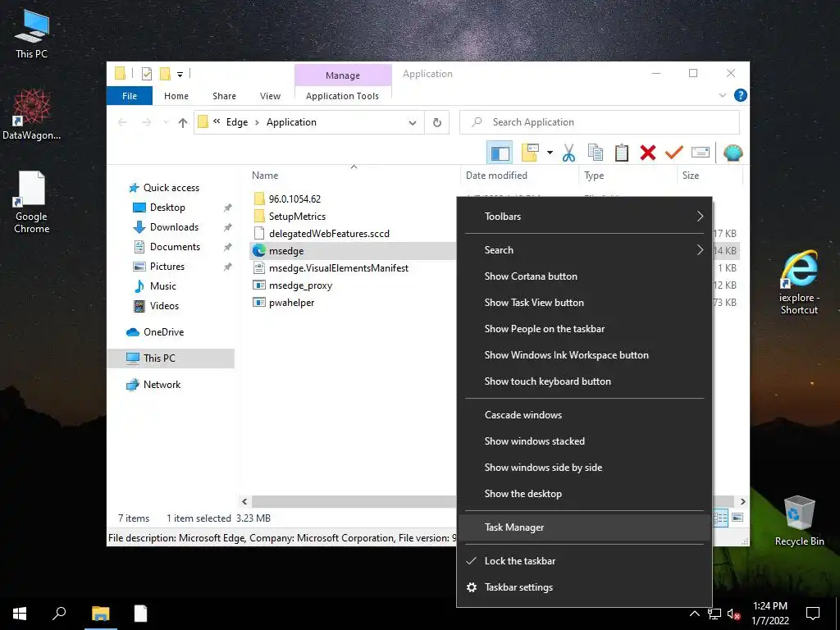The height and width of the screenshot is (630, 840).
Task: Open Taskbar settings
Action: point(584,587)
